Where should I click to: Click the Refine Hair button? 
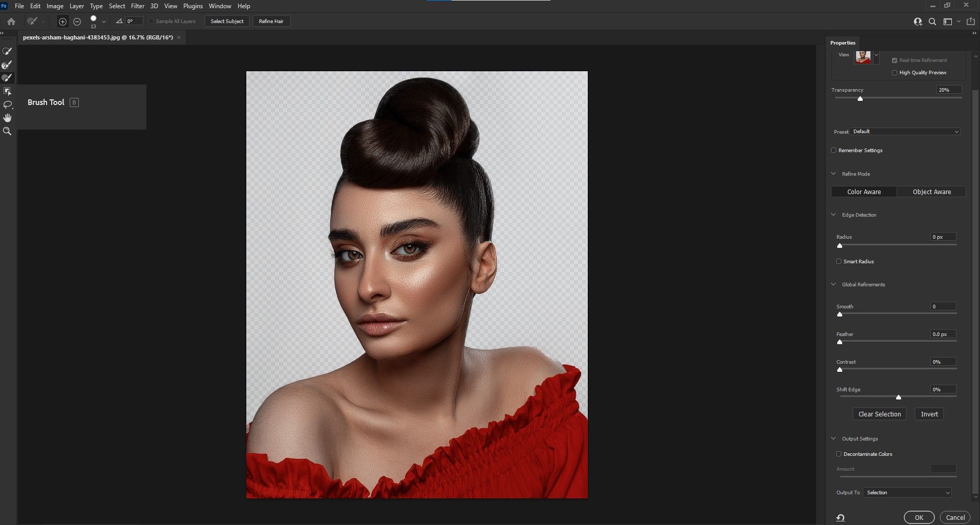(x=271, y=22)
